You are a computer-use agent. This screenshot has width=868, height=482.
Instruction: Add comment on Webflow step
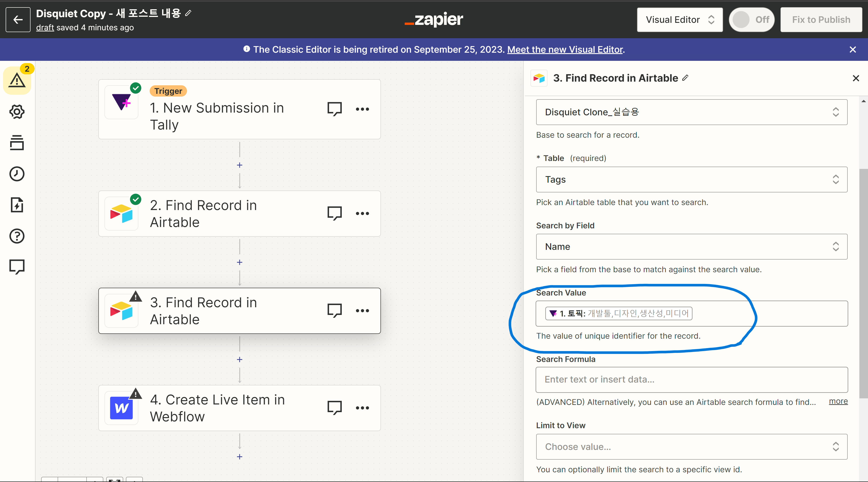(335, 408)
